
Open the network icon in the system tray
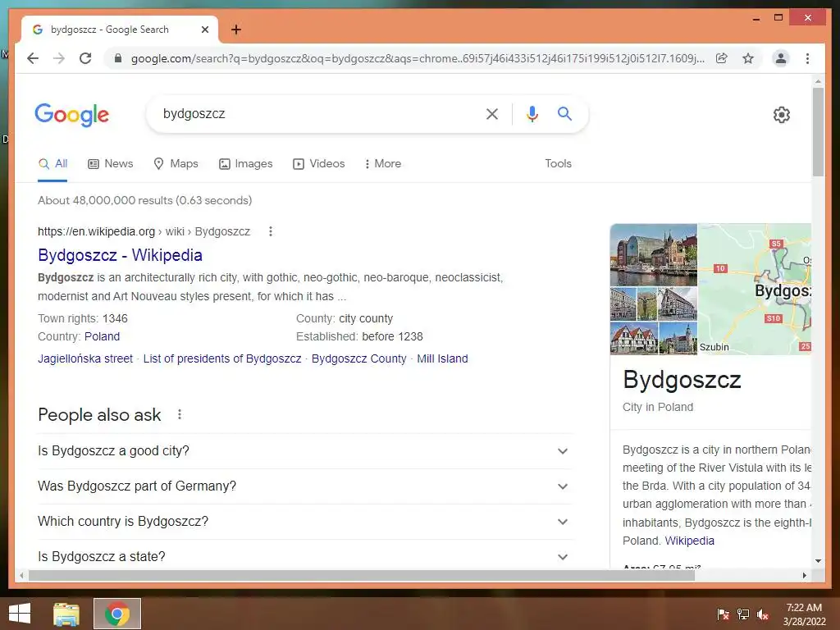tap(742, 614)
